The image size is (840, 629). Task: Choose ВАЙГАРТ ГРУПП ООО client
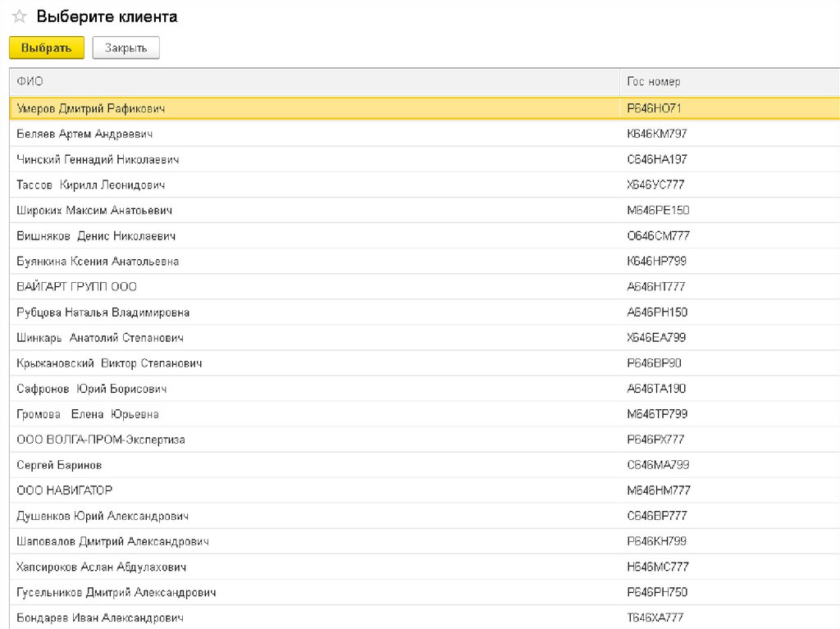tap(76, 287)
